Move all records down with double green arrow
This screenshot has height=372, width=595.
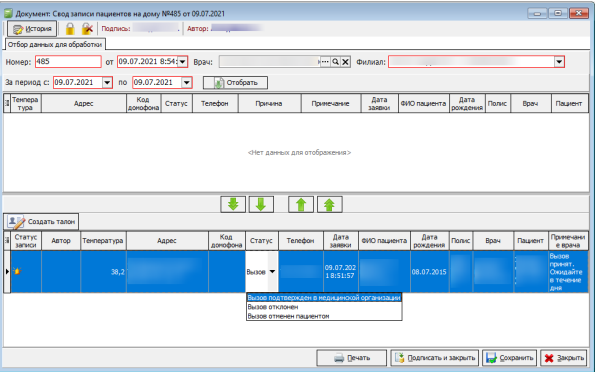[233, 205]
